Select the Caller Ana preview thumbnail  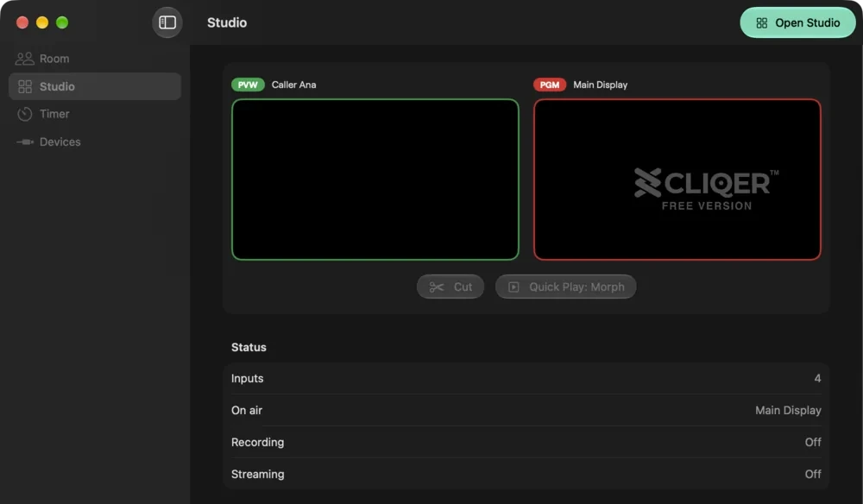pyautogui.click(x=375, y=180)
